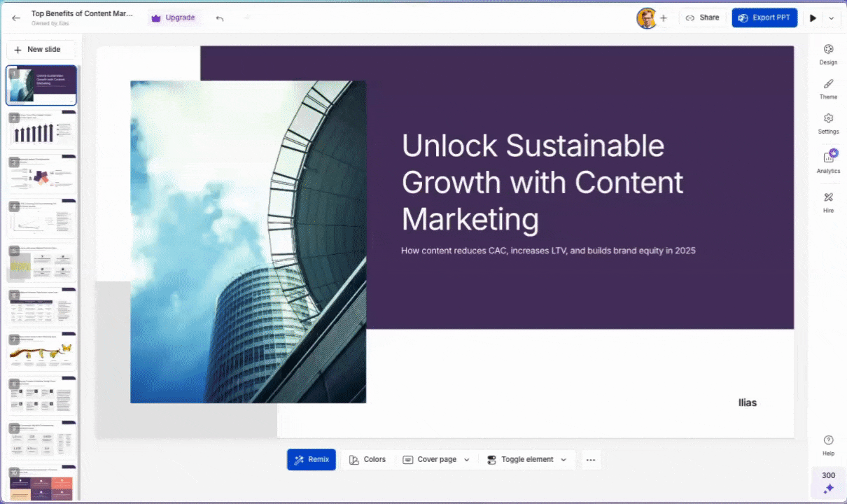Start presentation with the play button

813,18
